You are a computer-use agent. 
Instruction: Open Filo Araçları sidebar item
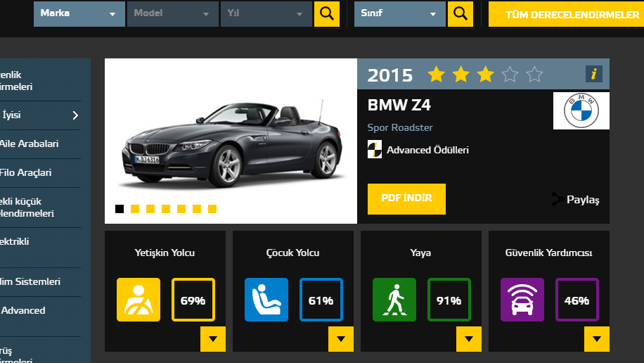point(25,172)
